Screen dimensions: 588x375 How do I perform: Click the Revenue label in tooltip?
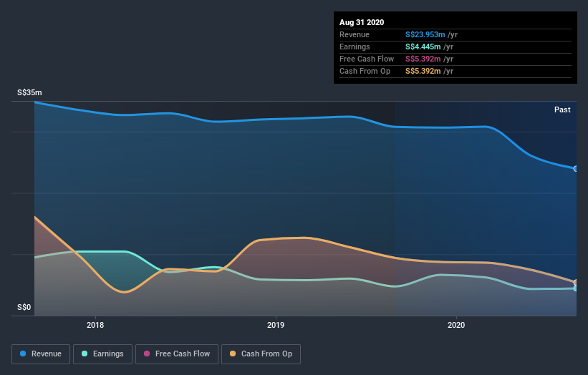tap(355, 34)
